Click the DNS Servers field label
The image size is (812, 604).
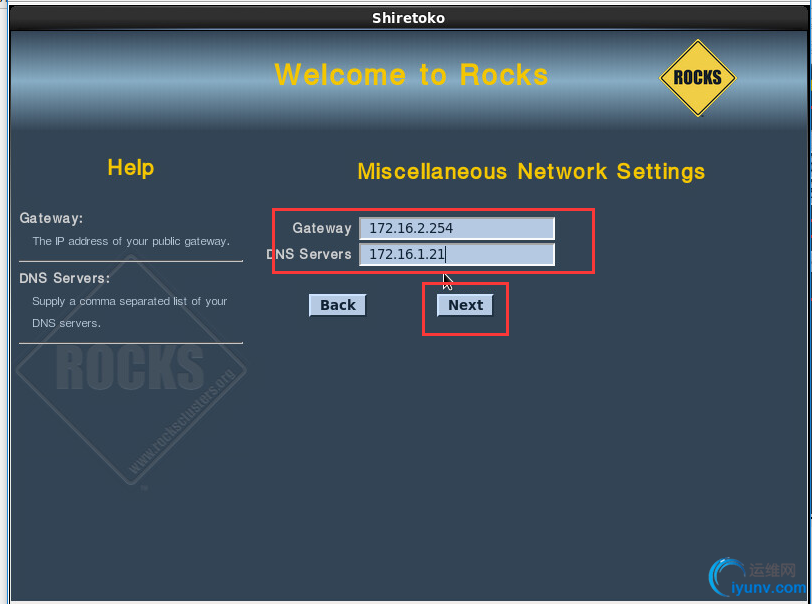coord(309,254)
